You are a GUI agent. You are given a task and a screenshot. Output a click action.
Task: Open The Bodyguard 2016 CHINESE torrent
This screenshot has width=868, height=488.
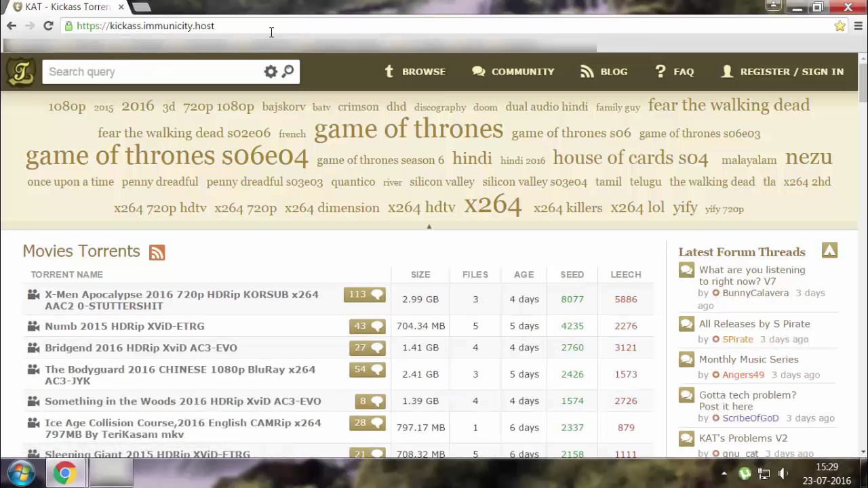pos(180,375)
